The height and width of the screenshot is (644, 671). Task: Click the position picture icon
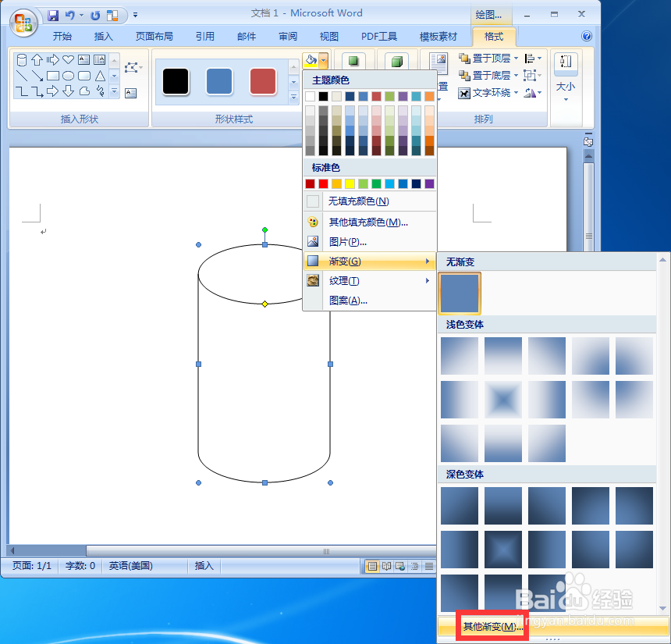(438, 63)
